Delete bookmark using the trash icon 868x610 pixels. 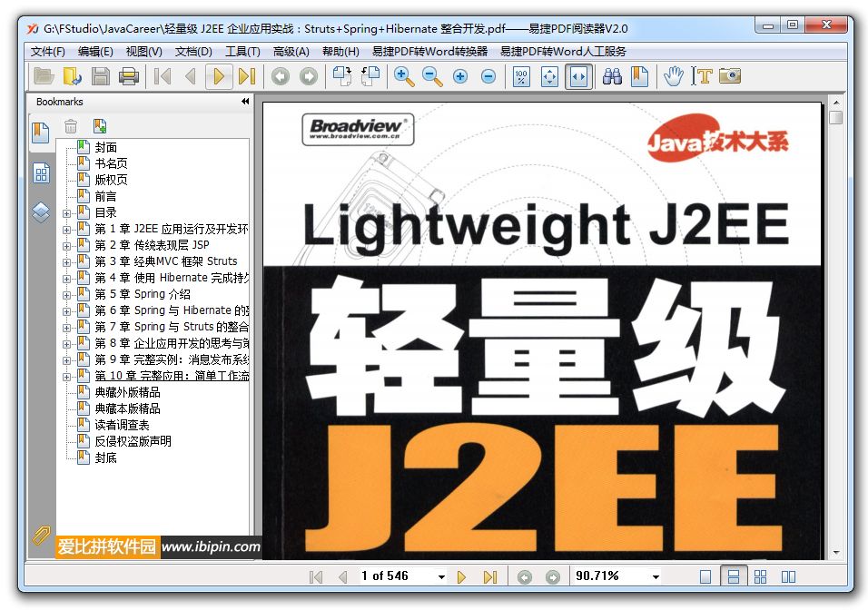coord(71,126)
